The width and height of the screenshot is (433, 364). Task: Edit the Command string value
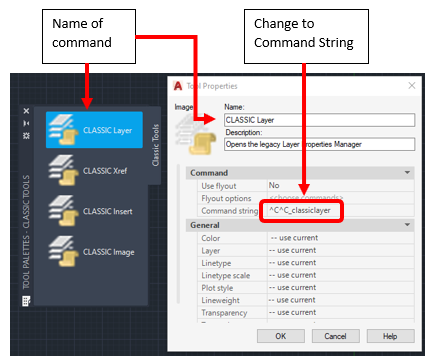tap(341, 211)
